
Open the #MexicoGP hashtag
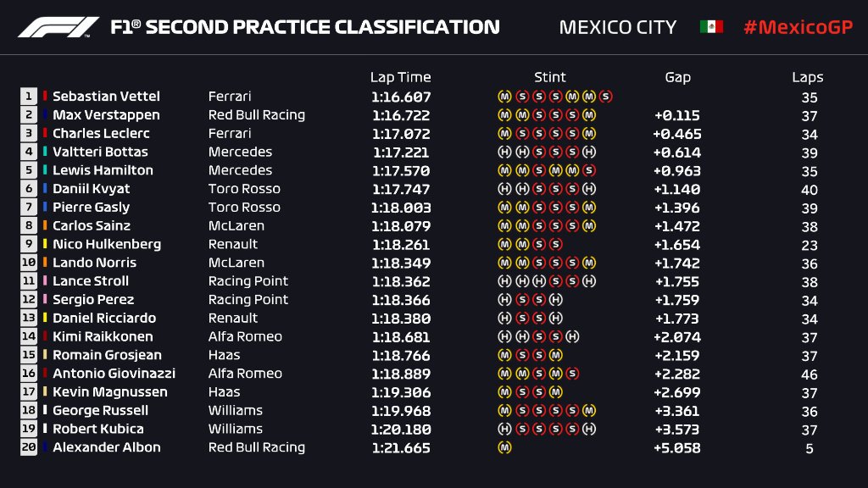point(796,27)
